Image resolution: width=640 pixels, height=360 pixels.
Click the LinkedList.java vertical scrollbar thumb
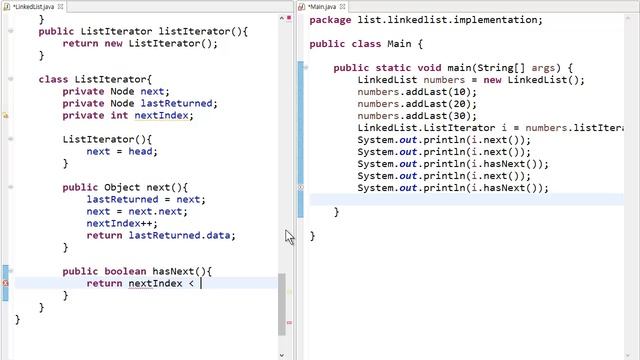click(282, 304)
